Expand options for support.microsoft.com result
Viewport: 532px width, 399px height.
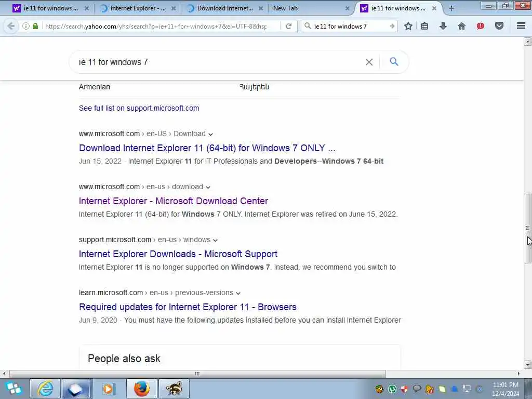click(215, 240)
